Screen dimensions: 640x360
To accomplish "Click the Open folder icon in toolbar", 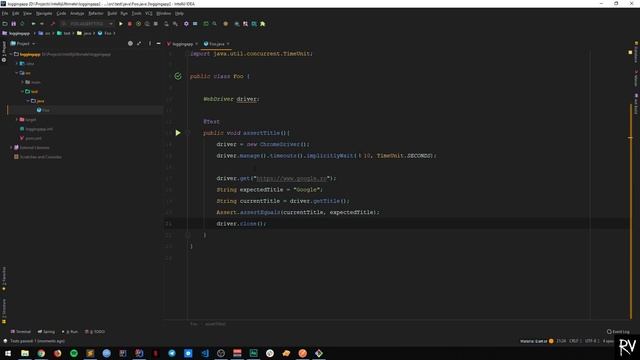I will coord(5,24).
